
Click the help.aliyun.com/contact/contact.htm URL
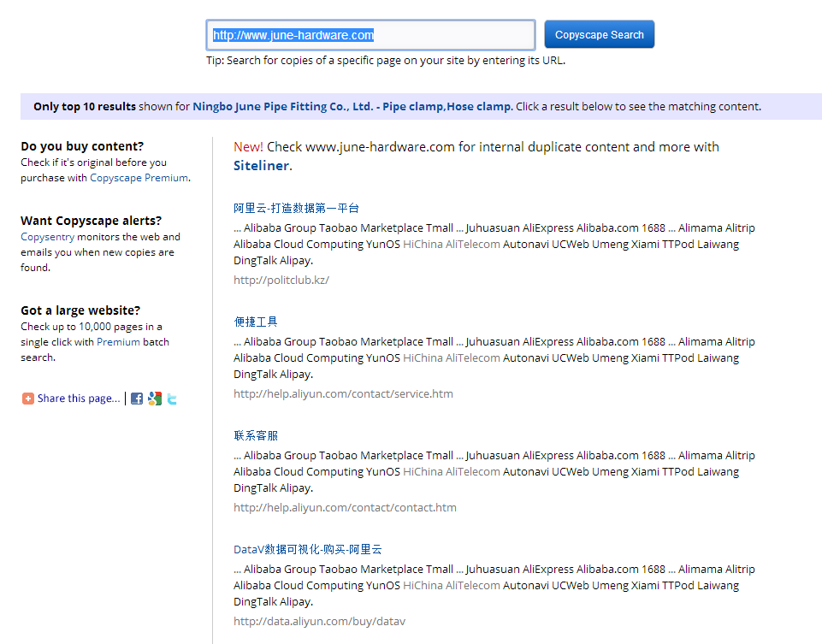click(x=345, y=507)
